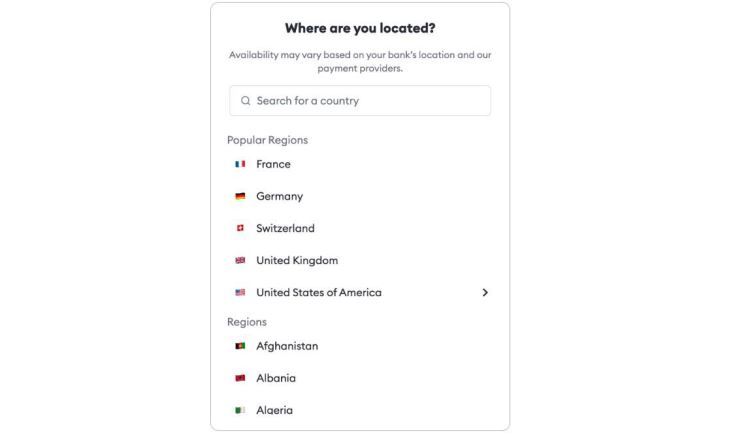Click the United Kingdom flag icon

[240, 260]
